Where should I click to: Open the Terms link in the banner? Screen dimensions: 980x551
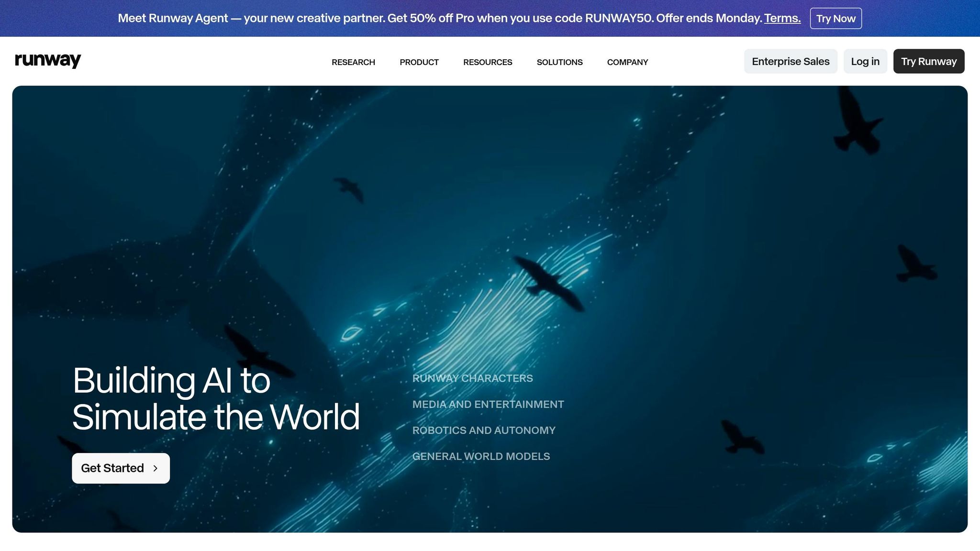pyautogui.click(x=782, y=18)
